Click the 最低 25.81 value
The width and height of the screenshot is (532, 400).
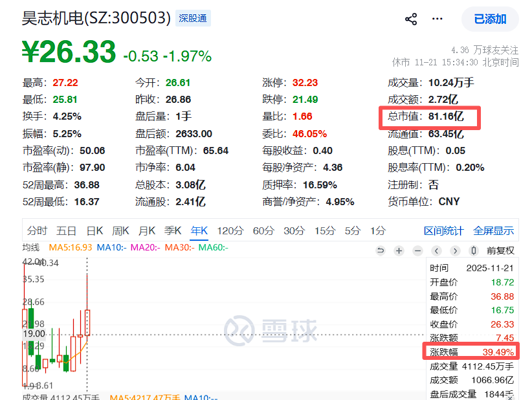click(x=65, y=100)
